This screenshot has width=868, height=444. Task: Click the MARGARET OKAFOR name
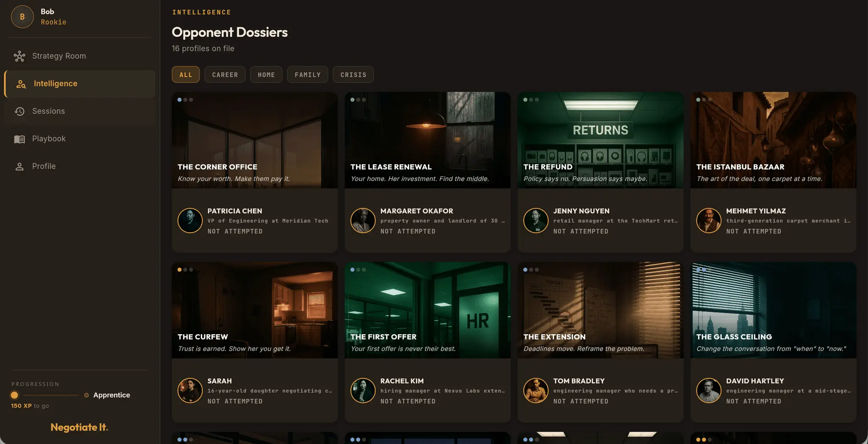[x=417, y=211]
